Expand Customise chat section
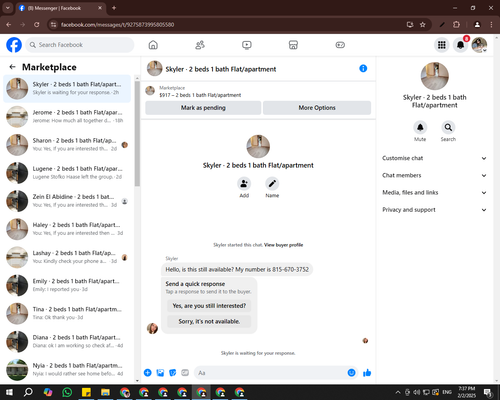 tap(434, 158)
